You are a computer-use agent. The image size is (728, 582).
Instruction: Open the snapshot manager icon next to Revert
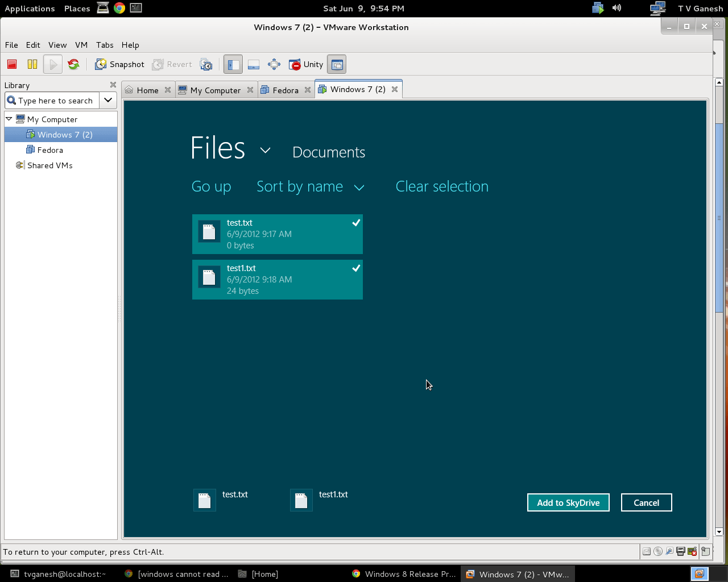click(206, 64)
